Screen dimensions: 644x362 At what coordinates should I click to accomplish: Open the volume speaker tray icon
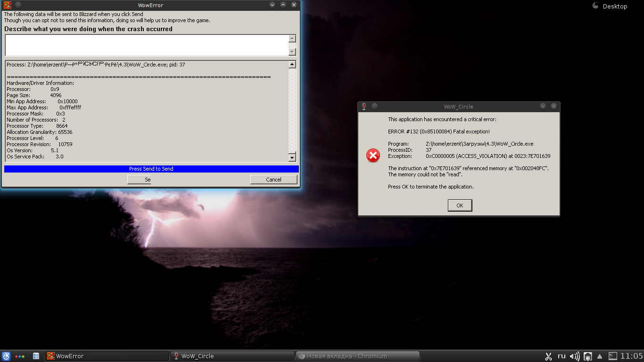click(574, 356)
